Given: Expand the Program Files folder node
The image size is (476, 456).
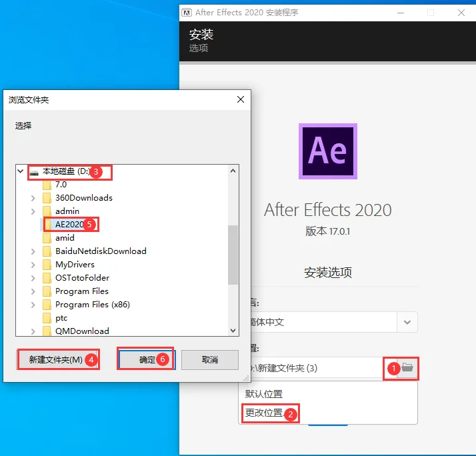Looking at the screenshot, I should (x=33, y=292).
